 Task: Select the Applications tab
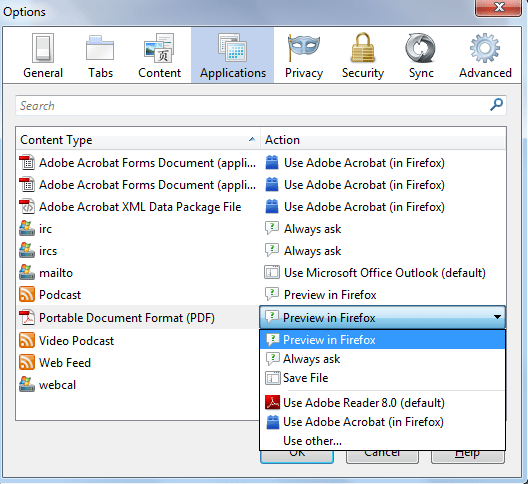233,56
